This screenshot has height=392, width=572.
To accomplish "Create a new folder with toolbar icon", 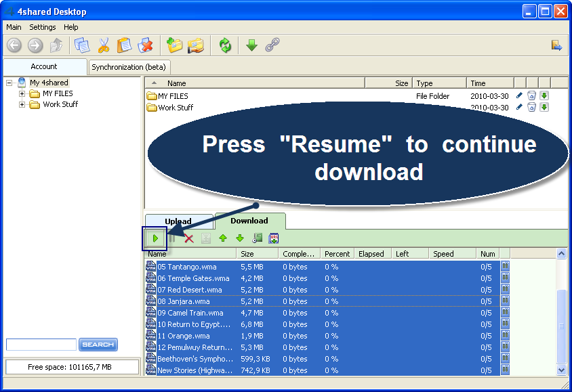I will pyautogui.click(x=174, y=45).
